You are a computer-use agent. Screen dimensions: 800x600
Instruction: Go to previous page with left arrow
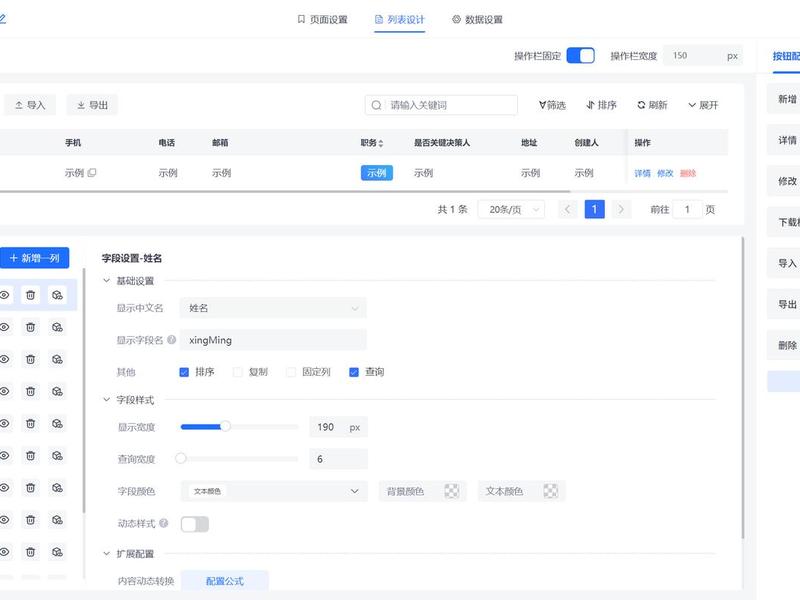pos(567,209)
